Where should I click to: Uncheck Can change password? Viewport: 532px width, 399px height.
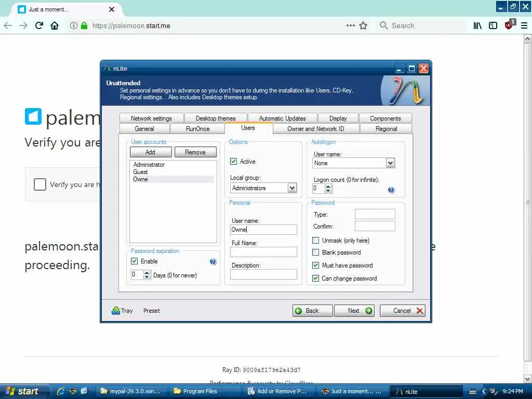tap(315, 278)
